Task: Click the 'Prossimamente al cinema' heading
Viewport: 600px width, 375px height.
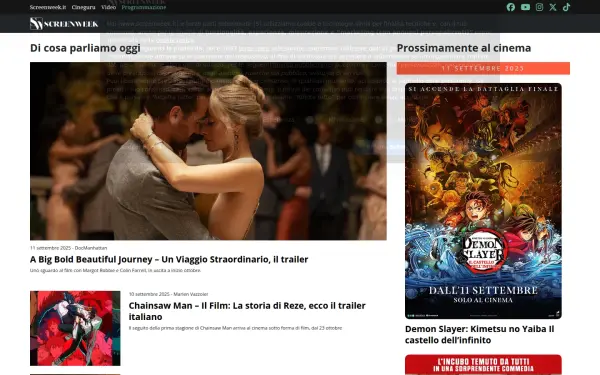Action: [x=464, y=48]
